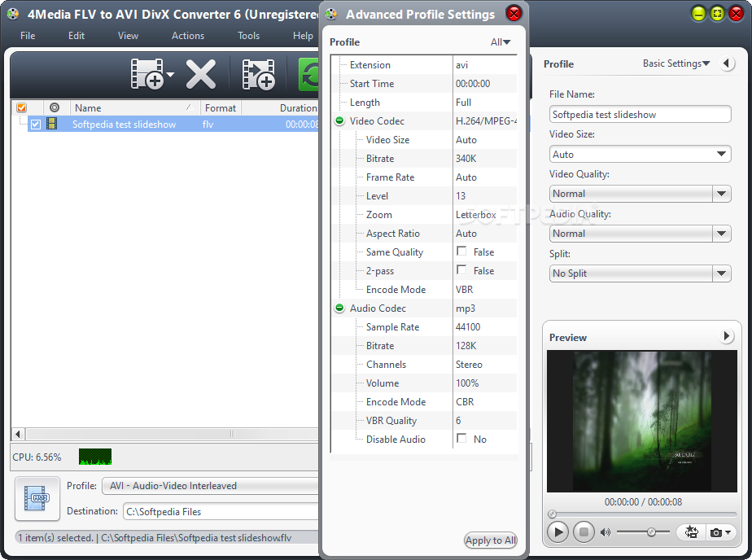Viewport: 752px width, 560px height.
Task: Click the video Bitrate value 340K
Action: coord(466,158)
